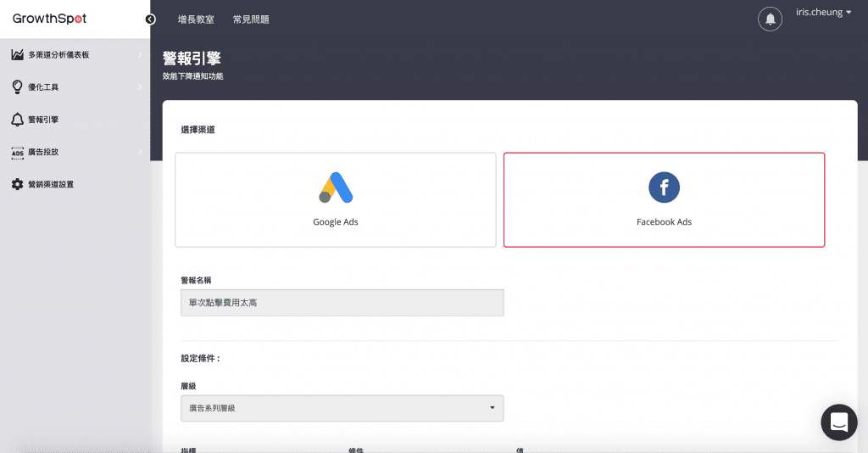Open 常見問題 in top navigation
Image resolution: width=868 pixels, height=453 pixels.
click(251, 20)
